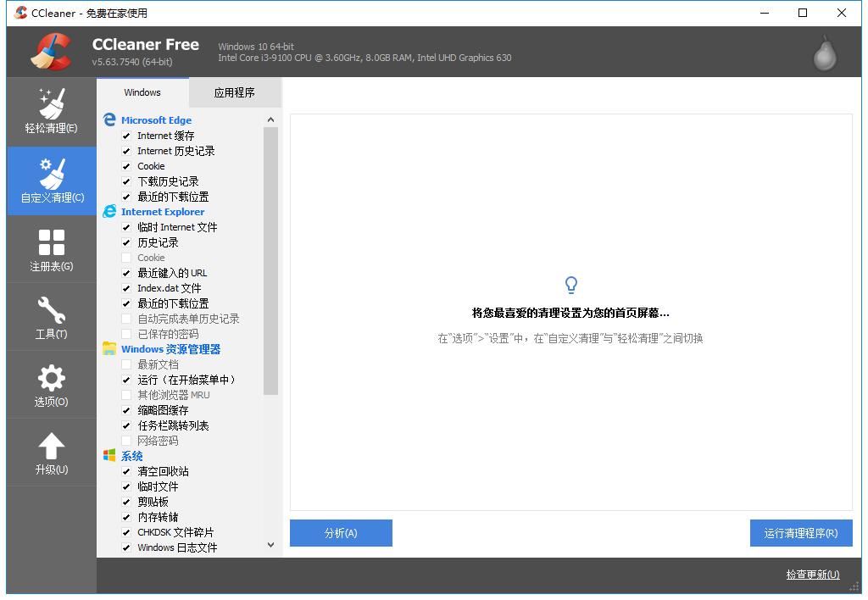Click the water drop icon top right
This screenshot has width=868, height=600.
point(824,53)
